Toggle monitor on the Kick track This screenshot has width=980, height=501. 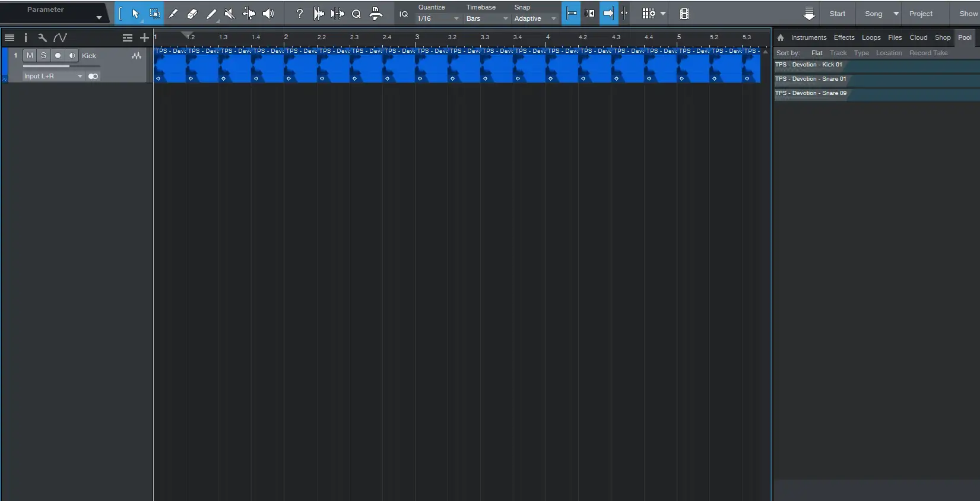[x=72, y=55]
